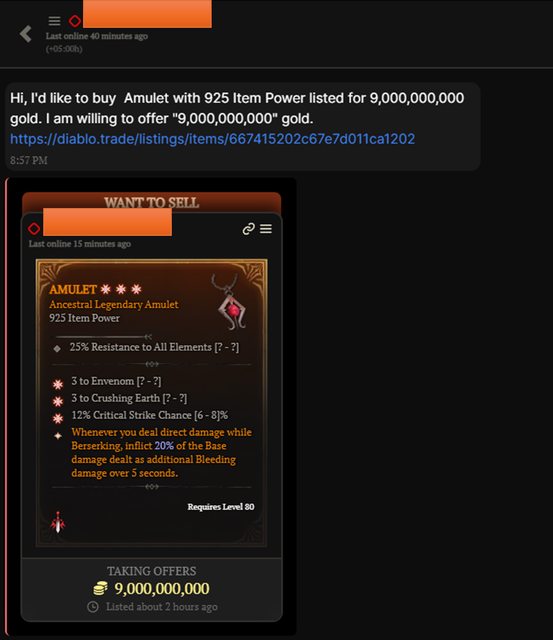Click the 9,000,000,000 gold price

pos(162,589)
